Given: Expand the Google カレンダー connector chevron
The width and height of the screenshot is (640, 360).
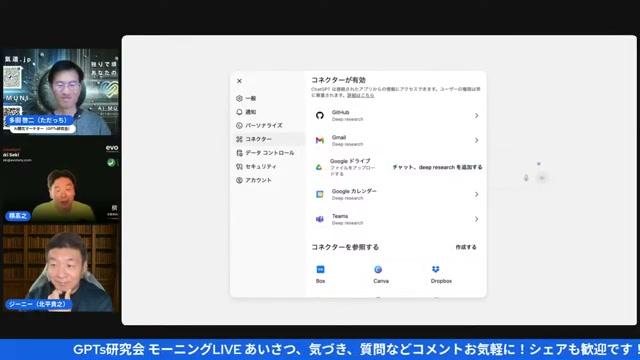Looking at the screenshot, I should click(x=476, y=194).
